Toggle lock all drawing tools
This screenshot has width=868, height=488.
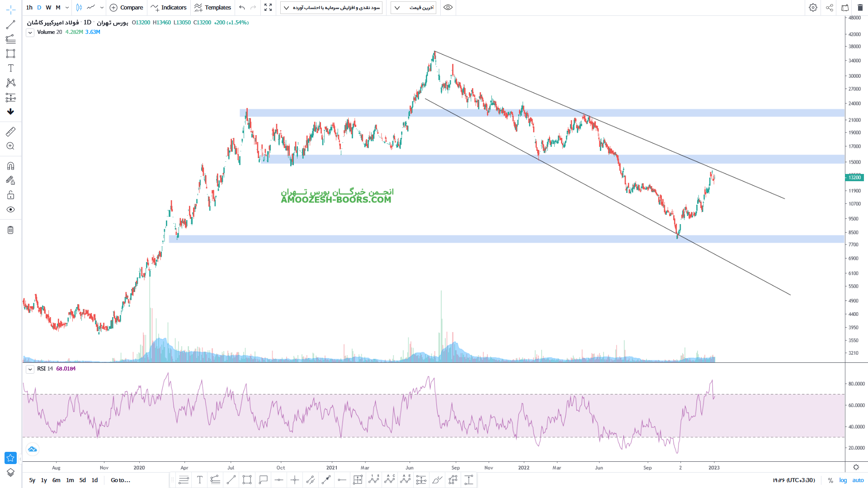(10, 195)
